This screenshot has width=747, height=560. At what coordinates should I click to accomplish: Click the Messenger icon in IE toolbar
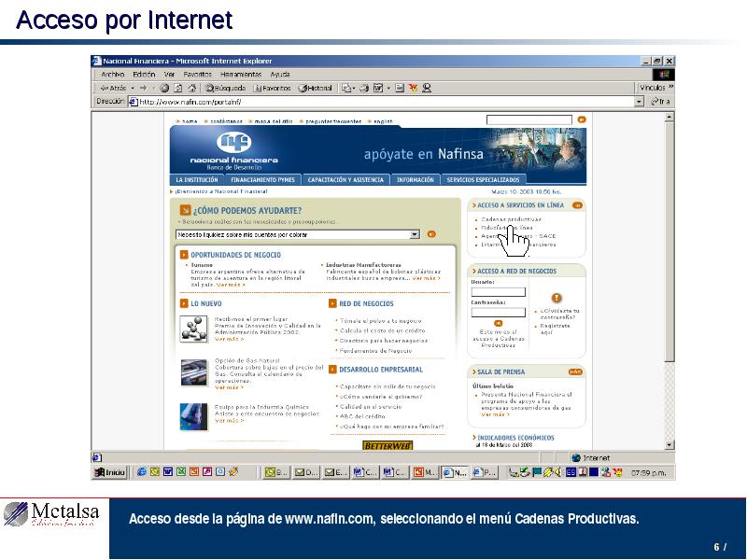coord(427,88)
